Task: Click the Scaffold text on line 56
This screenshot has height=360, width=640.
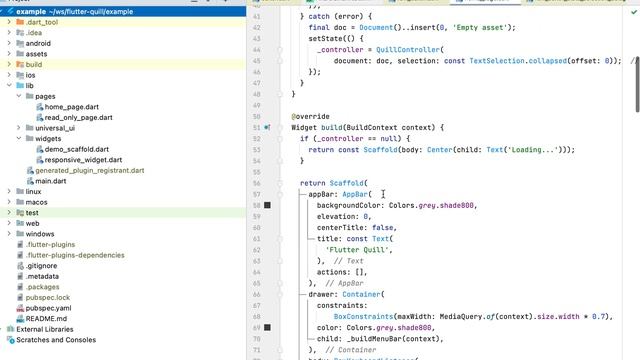Action: point(347,183)
